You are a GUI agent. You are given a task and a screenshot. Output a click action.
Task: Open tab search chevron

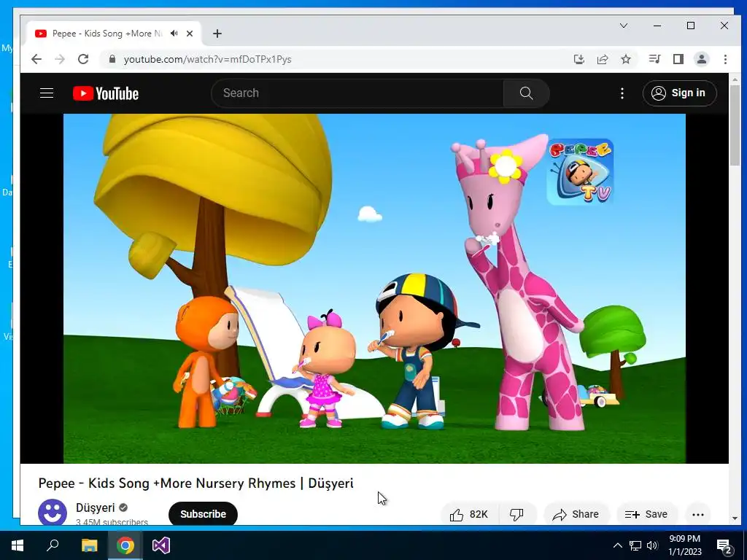(x=623, y=26)
